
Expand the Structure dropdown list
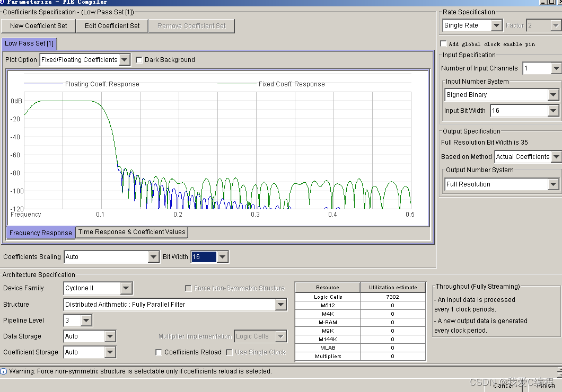(x=281, y=305)
